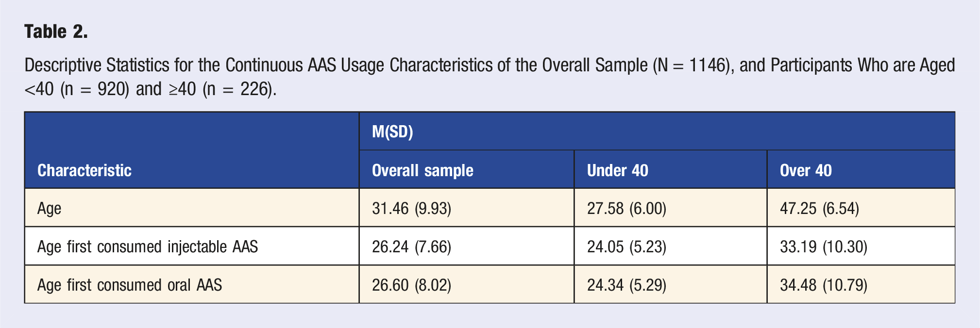Click the 33.19 (10.30) cell

tap(861, 246)
